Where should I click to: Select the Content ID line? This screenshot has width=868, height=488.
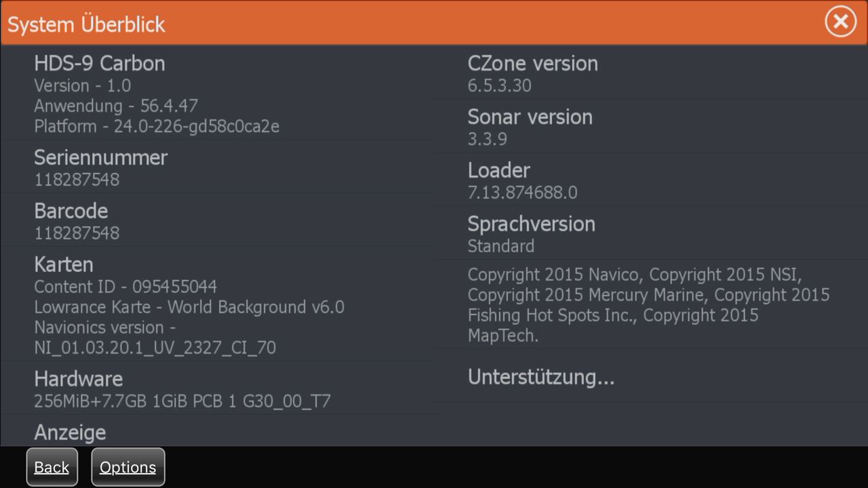125,287
